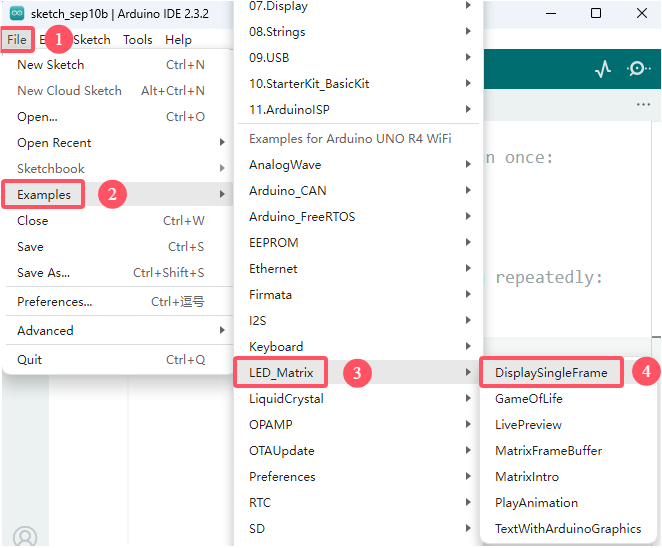Choose Close from File menu
Screen dimensions: 662x548
coord(118,221)
